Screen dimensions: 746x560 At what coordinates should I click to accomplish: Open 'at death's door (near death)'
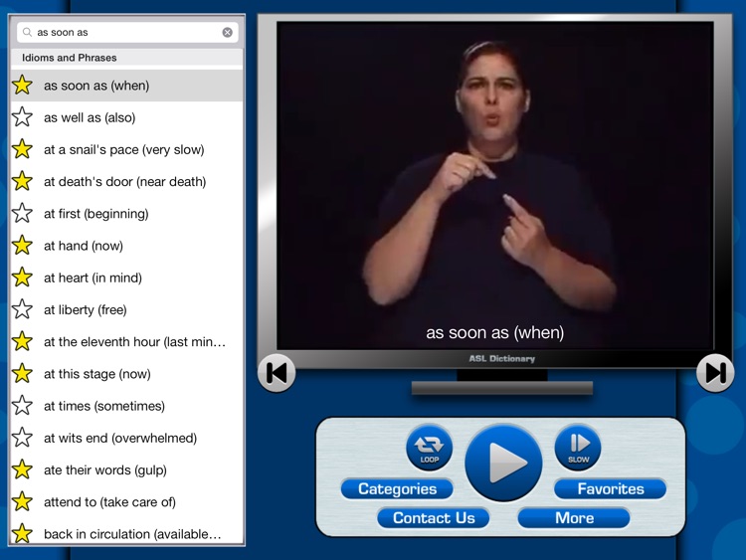pos(124,181)
